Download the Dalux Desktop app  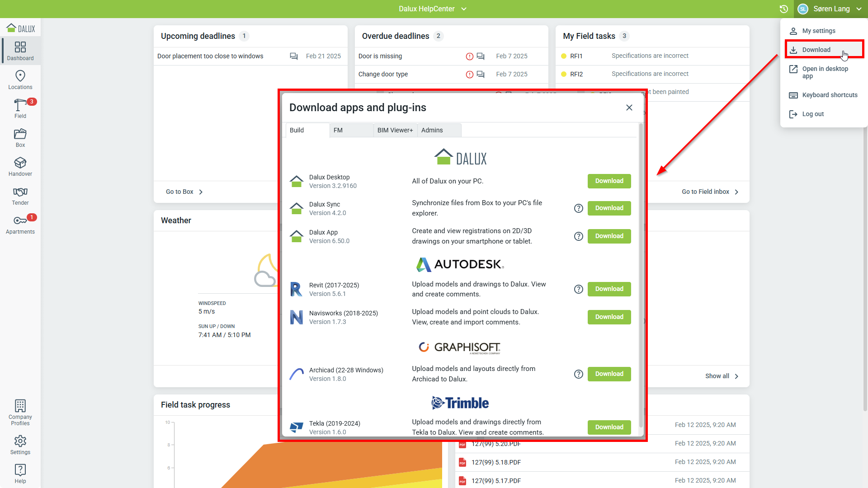tap(609, 181)
